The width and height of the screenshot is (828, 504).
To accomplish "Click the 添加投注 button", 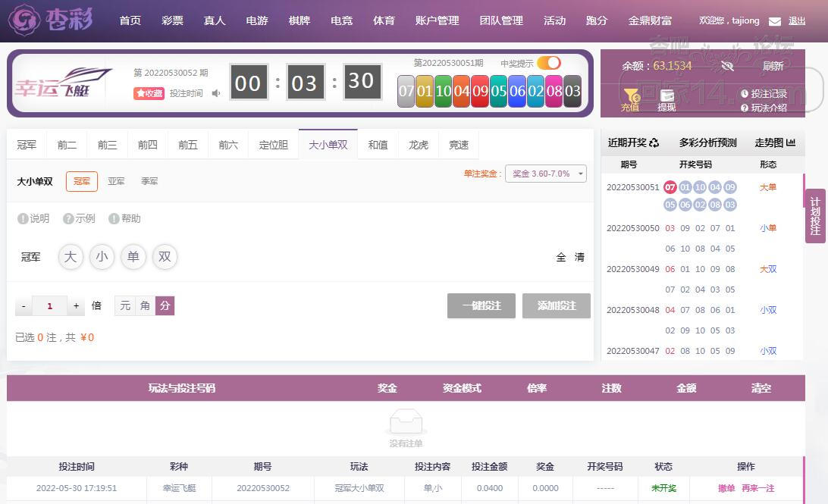I will pos(556,305).
